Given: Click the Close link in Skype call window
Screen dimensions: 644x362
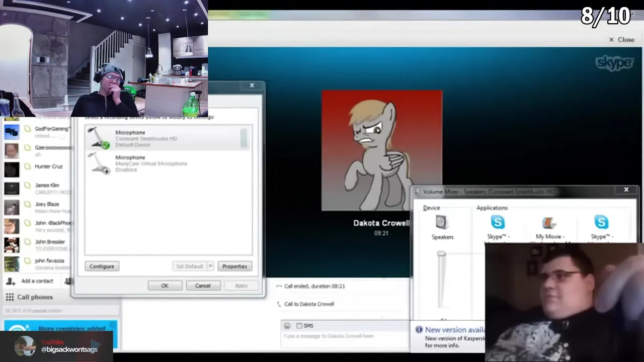Looking at the screenshot, I should pos(622,40).
